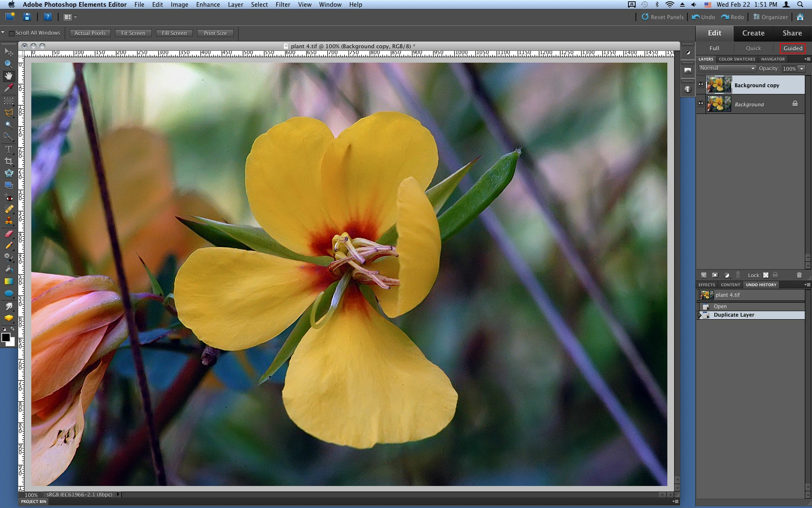The width and height of the screenshot is (812, 508).
Task: Click the Fit Screen button
Action: (x=133, y=33)
